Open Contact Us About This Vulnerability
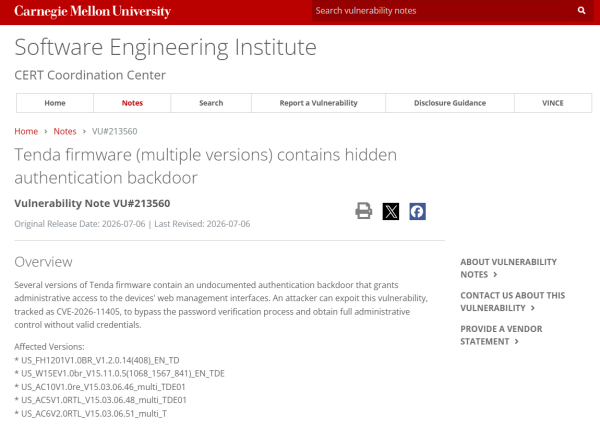600x424 pixels. pos(512,302)
